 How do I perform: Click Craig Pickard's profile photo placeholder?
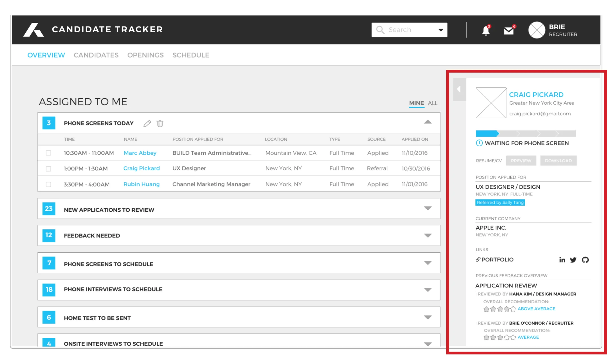click(x=491, y=103)
